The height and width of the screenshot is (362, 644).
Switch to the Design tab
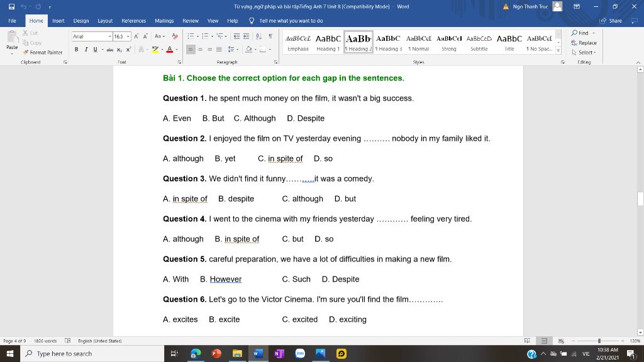point(81,21)
